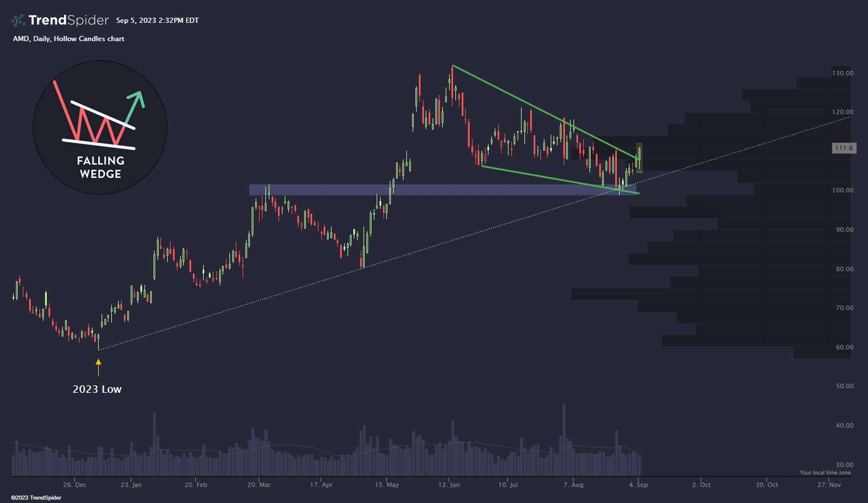Click the Sep 5, 2023 2:32PM EDT timestamp
The image size is (868, 503).
(158, 21)
